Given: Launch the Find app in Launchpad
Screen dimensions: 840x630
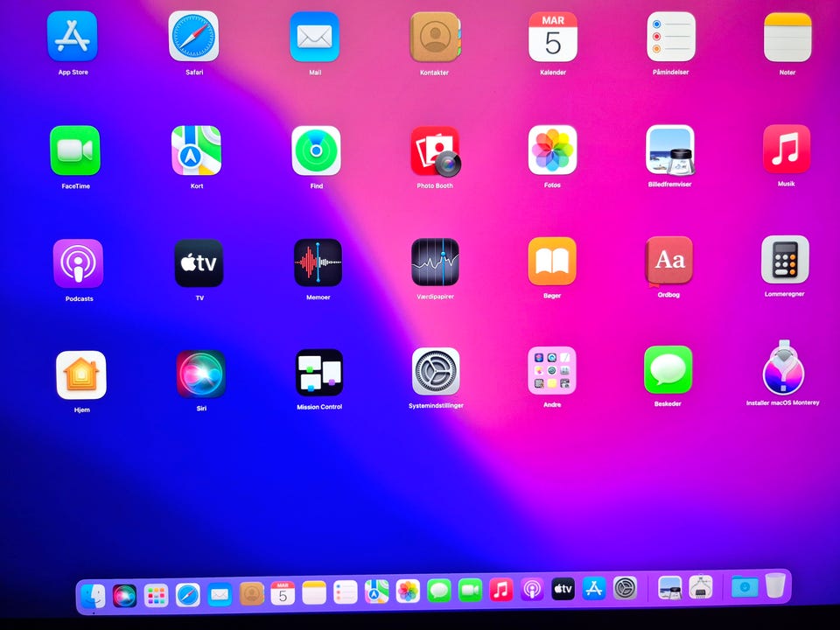Looking at the screenshot, I should click(316, 150).
